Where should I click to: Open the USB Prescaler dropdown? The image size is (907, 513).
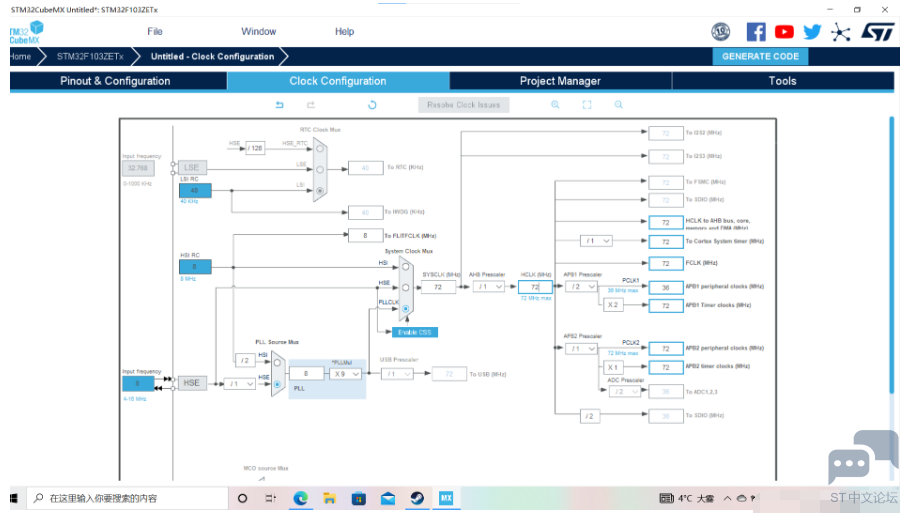click(x=397, y=374)
